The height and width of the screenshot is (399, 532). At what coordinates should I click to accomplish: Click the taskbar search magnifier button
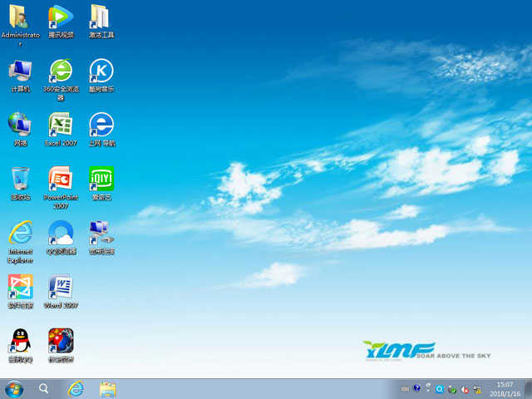(x=44, y=388)
